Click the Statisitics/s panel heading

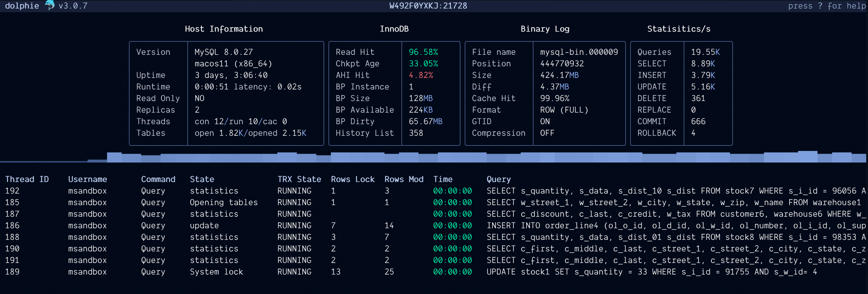[x=679, y=29]
